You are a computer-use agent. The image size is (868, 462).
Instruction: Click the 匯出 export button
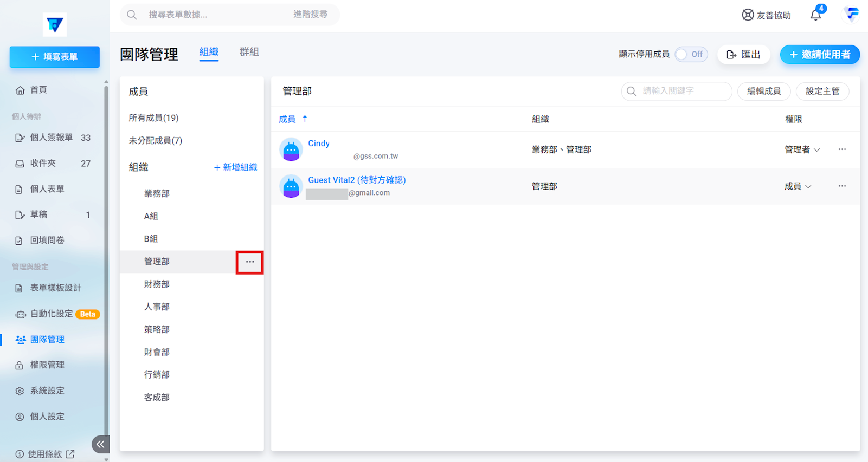[x=743, y=55]
